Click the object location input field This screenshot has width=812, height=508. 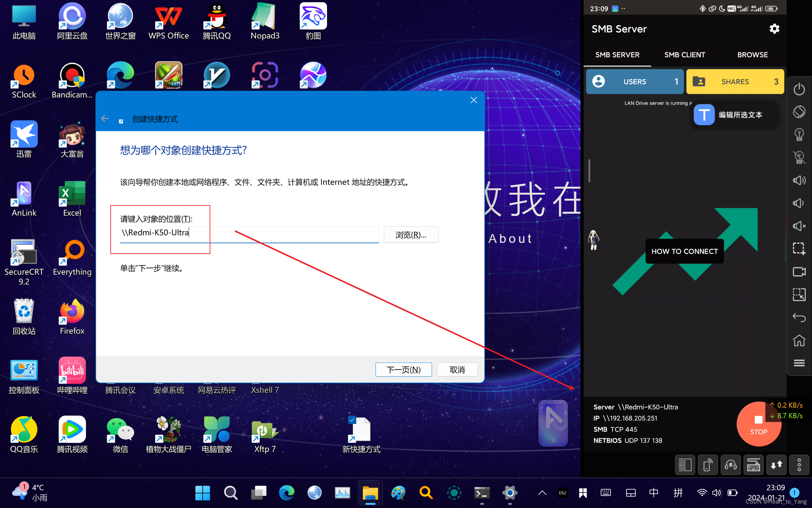point(249,234)
